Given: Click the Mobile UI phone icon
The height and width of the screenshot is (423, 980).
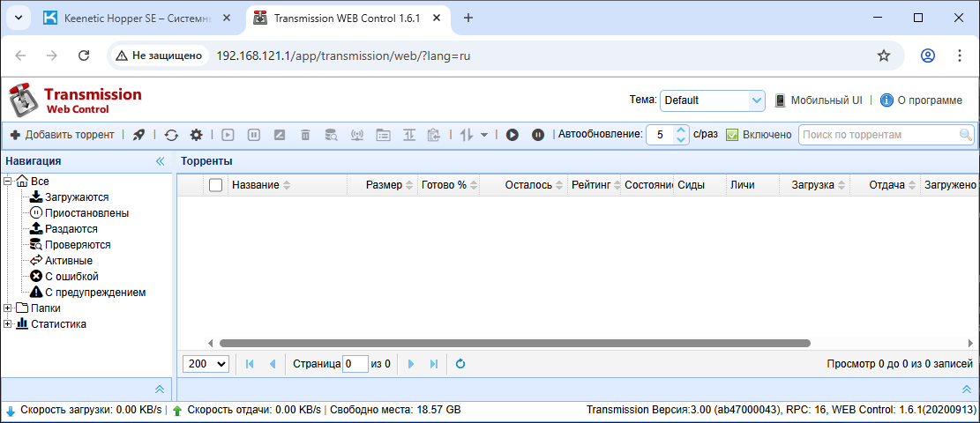Looking at the screenshot, I should pyautogui.click(x=780, y=100).
